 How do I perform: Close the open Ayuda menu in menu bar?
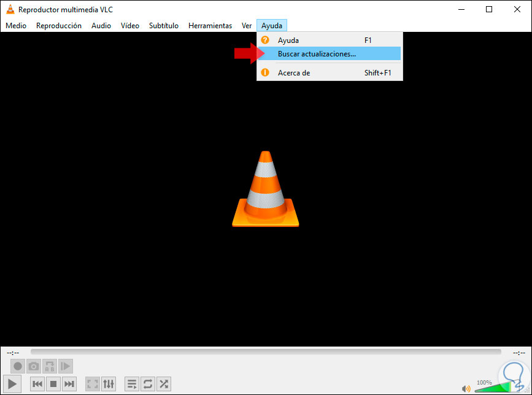pos(272,26)
